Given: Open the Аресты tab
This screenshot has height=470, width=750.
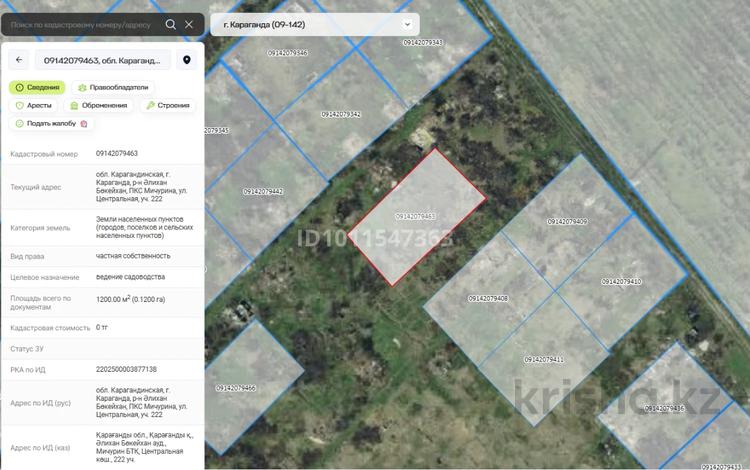Looking at the screenshot, I should (x=33, y=105).
